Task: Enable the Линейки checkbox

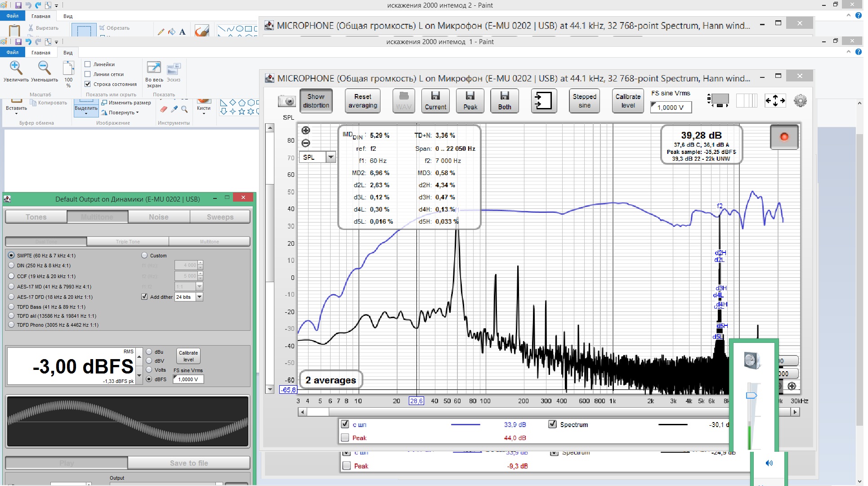Action: coord(88,64)
